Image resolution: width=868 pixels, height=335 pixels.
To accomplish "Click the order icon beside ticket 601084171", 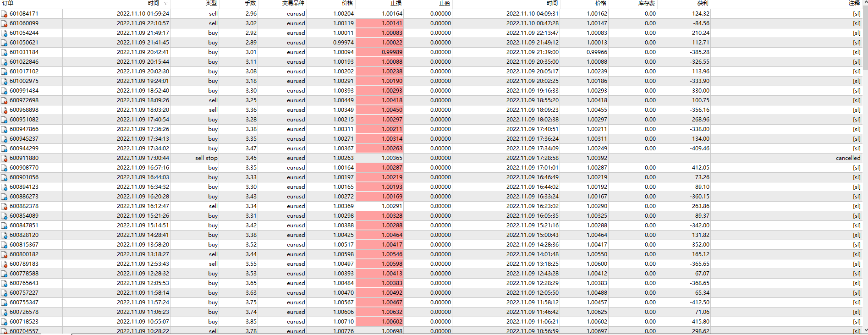I will tap(4, 14).
